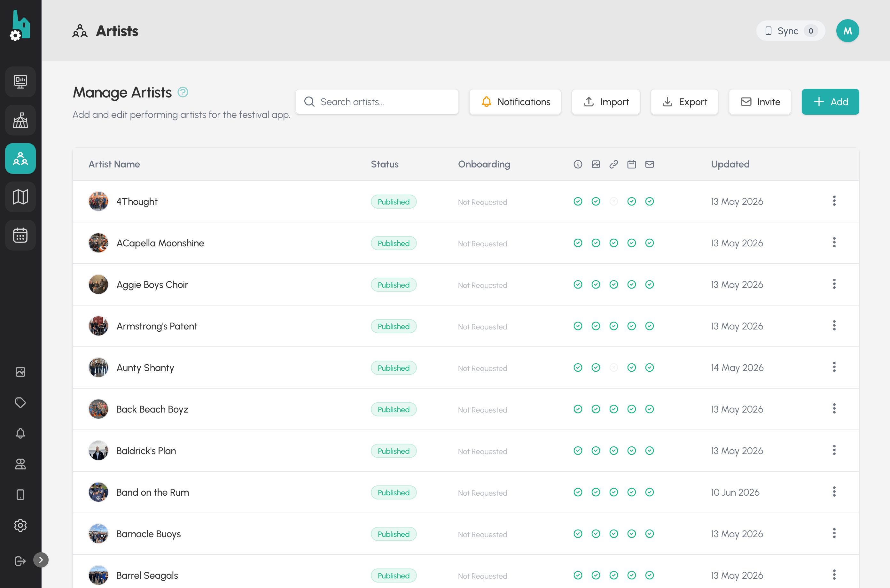Click the Baldrick's Plan artist thumbnail
This screenshot has height=588, width=890.
tap(98, 451)
